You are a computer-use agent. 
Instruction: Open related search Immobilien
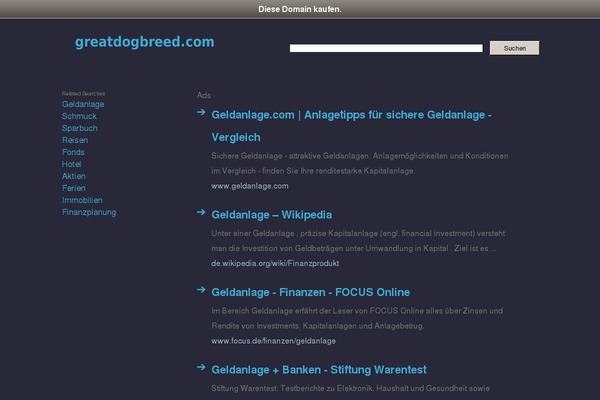(x=82, y=200)
